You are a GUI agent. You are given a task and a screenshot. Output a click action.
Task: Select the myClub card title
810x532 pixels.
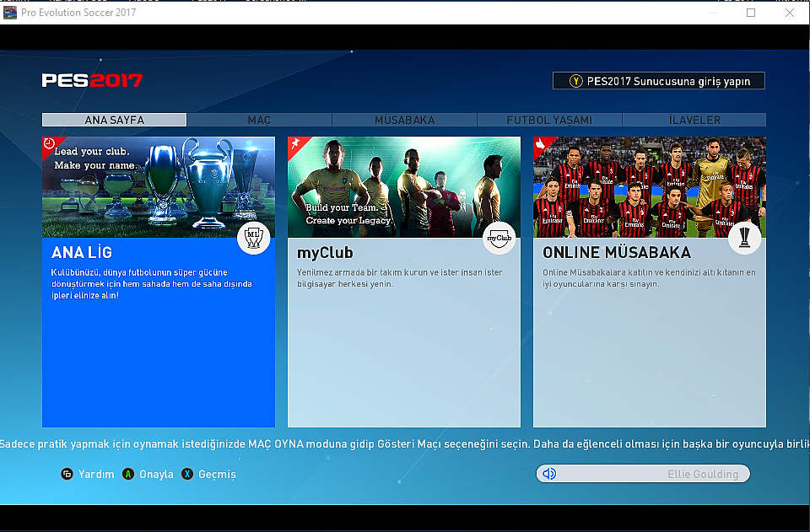(325, 253)
